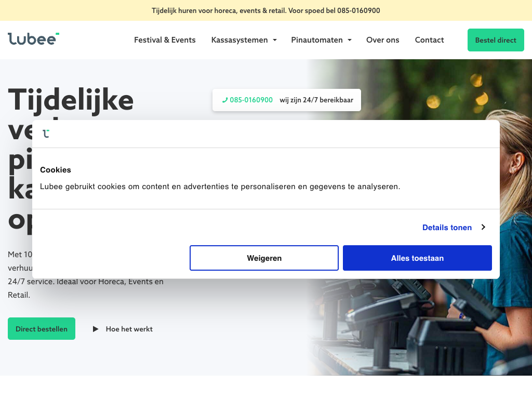Image resolution: width=532 pixels, height=399 pixels.
Task: Open the Over ons menu item
Action: pos(382,40)
